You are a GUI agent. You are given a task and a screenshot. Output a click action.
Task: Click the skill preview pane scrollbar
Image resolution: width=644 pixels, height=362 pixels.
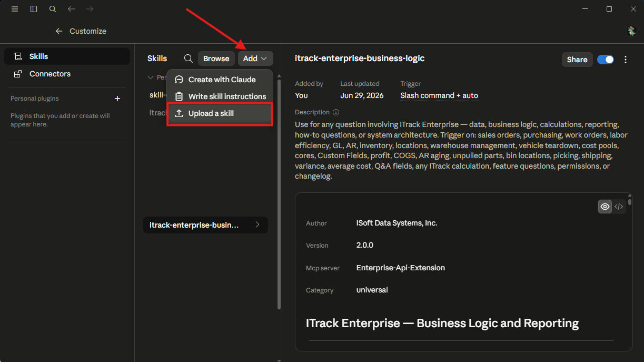pyautogui.click(x=630, y=201)
